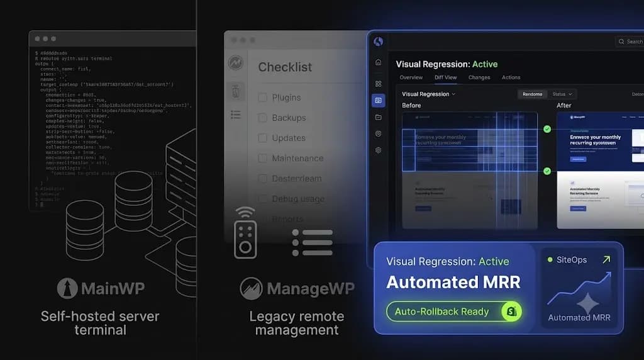Click the grid dashboard icon in sidebar
This screenshot has width=644, height=360.
click(378, 84)
